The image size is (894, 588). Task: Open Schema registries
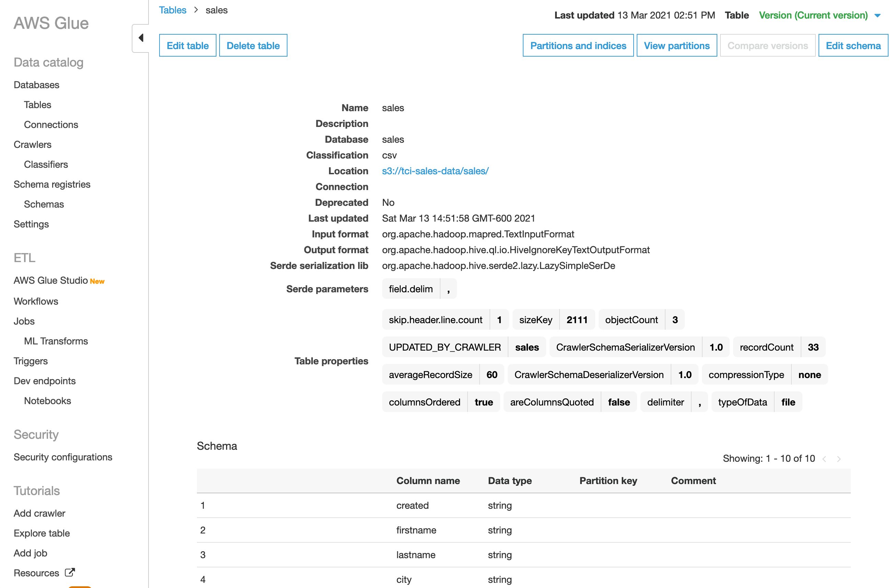(52, 184)
